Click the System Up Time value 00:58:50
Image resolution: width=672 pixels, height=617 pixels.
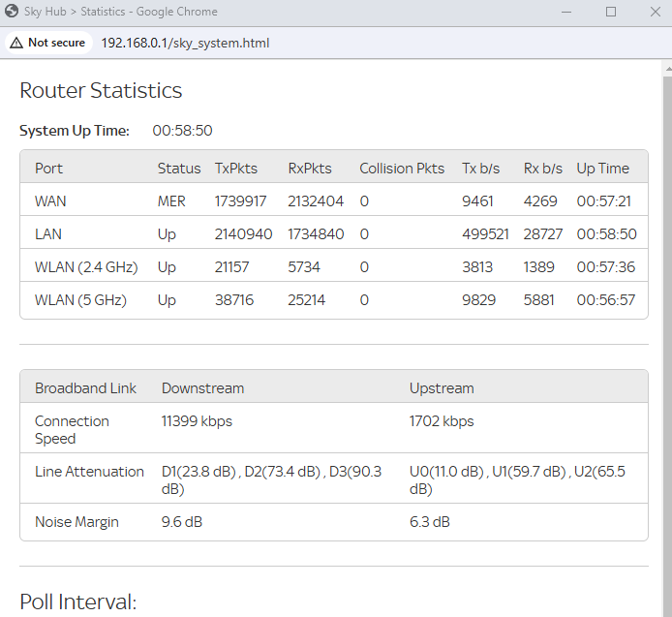182,131
